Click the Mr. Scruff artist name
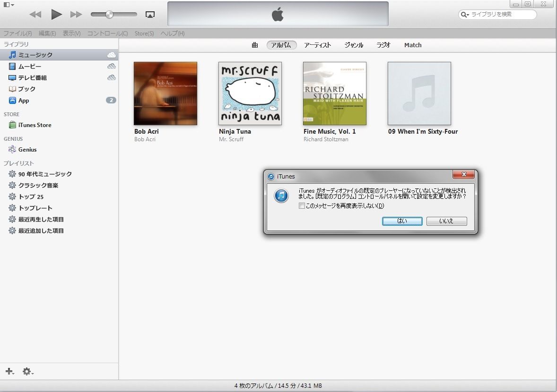557x392 pixels. (231, 139)
